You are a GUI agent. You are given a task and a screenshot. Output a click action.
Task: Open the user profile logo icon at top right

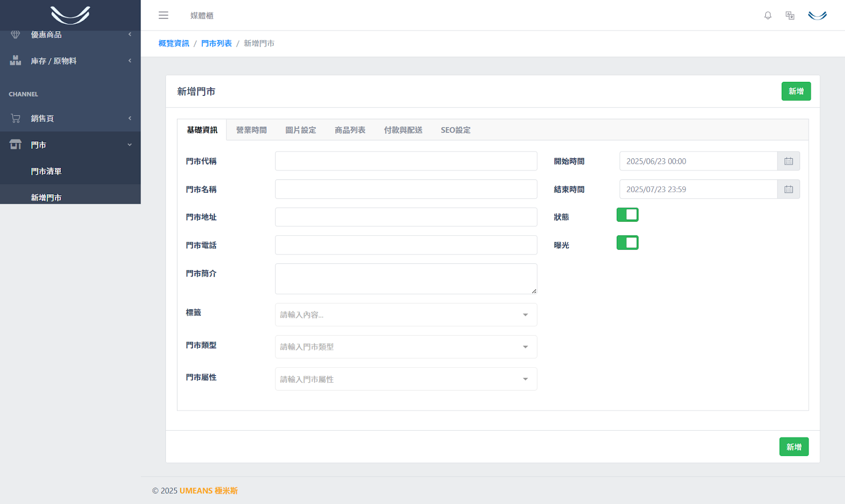point(818,15)
